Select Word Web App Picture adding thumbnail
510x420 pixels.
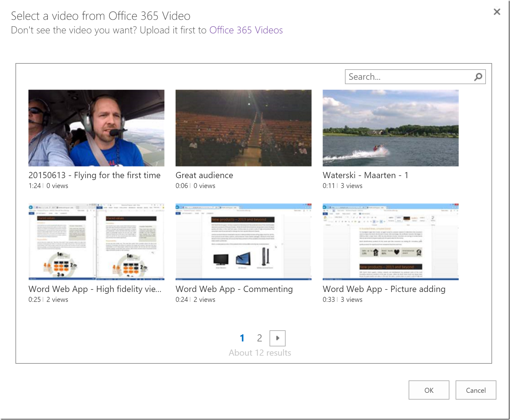coord(391,242)
